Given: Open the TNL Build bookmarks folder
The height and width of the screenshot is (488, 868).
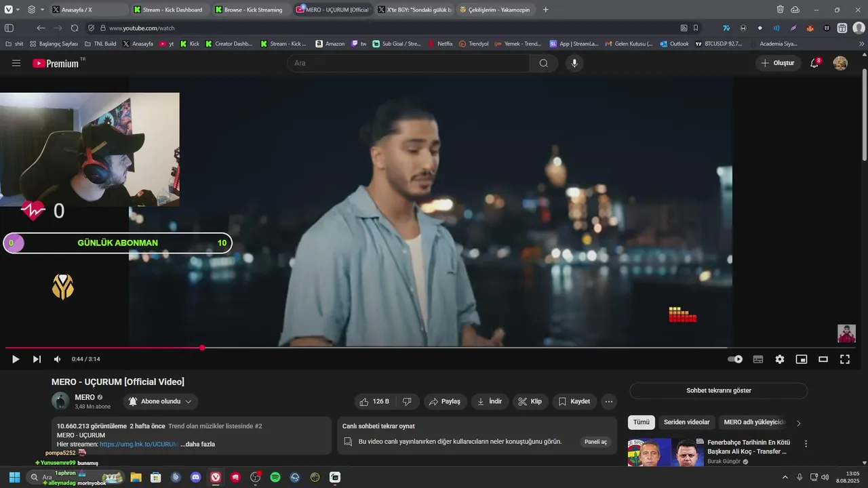Looking at the screenshot, I should tap(100, 43).
